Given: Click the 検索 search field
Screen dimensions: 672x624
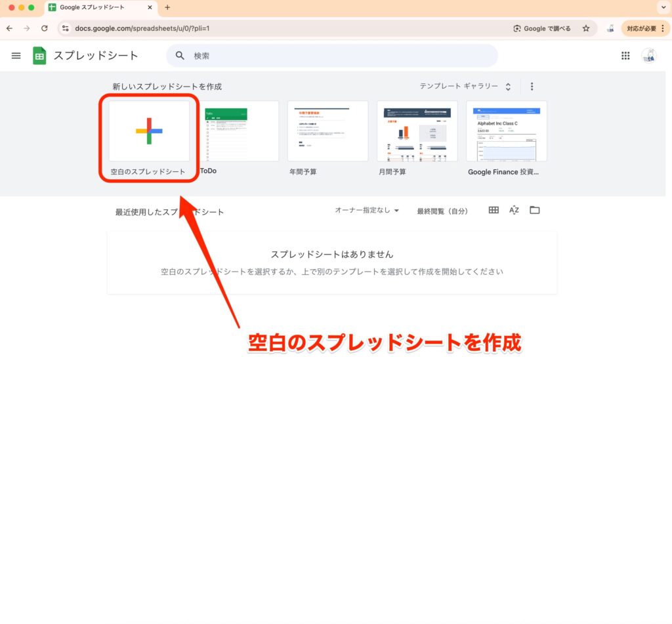Looking at the screenshot, I should click(x=341, y=56).
